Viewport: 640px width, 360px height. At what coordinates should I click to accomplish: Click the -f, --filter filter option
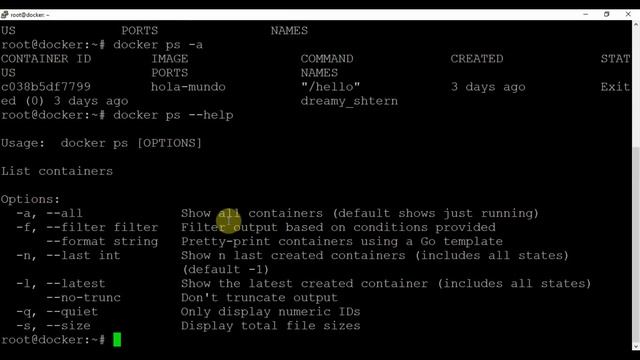tap(87, 227)
